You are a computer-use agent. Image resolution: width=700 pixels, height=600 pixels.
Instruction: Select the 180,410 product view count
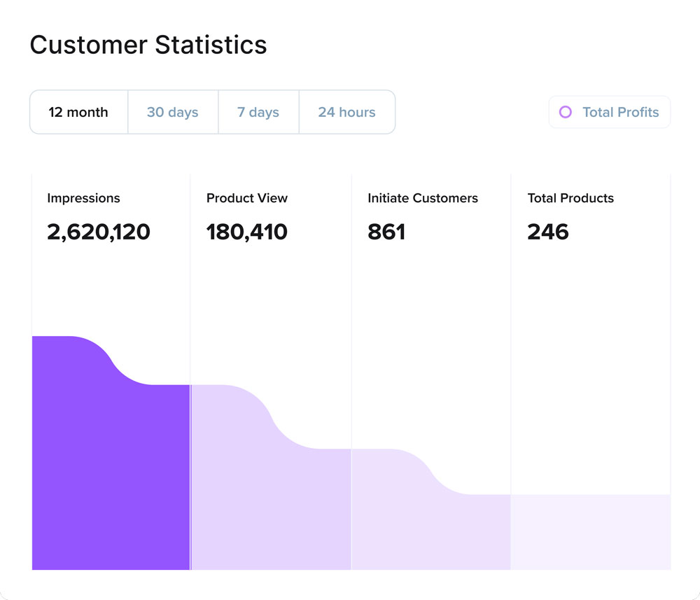pyautogui.click(x=246, y=232)
